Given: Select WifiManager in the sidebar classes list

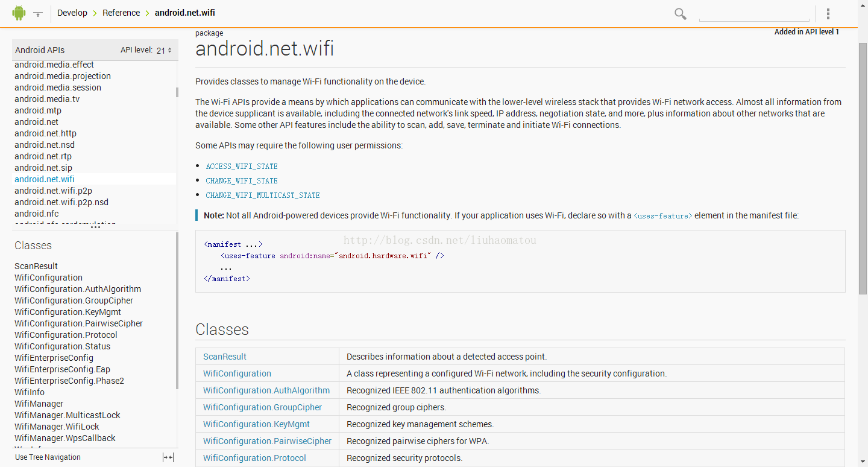Looking at the screenshot, I should click(x=39, y=404).
